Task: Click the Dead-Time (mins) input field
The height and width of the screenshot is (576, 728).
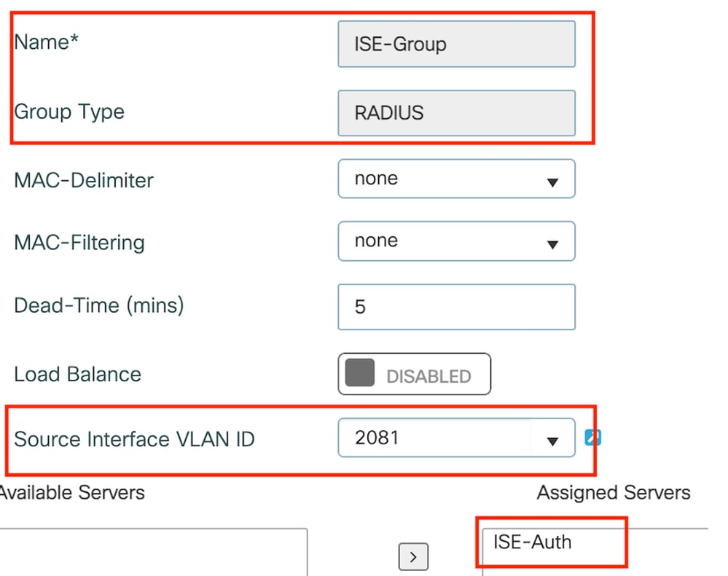Action: [x=456, y=307]
